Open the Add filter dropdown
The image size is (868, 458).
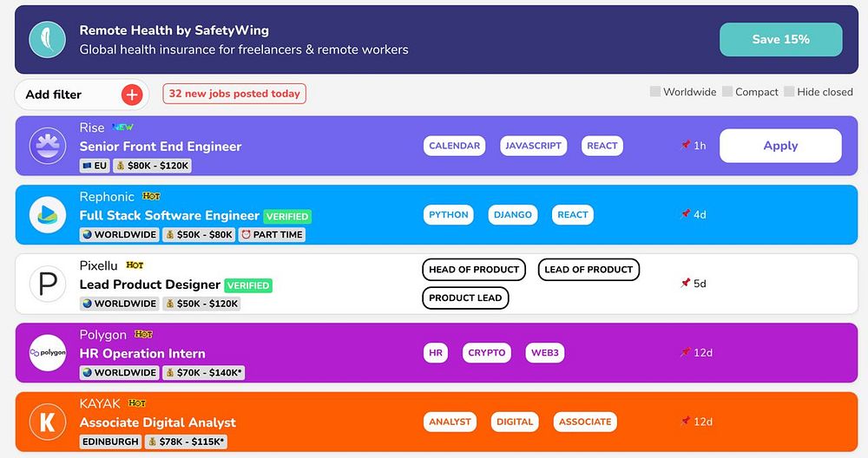82,95
